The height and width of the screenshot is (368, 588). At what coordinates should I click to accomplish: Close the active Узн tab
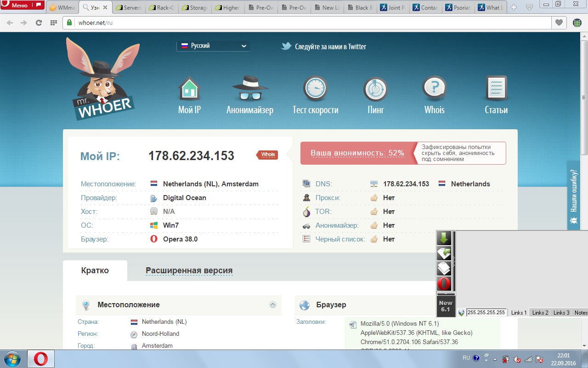pos(105,8)
